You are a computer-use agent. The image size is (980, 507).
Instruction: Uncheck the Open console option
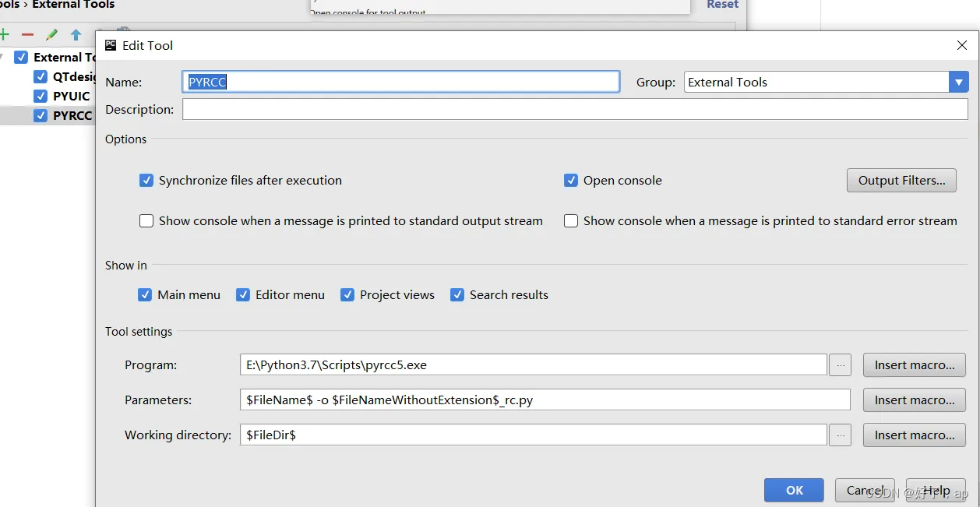pyautogui.click(x=571, y=181)
